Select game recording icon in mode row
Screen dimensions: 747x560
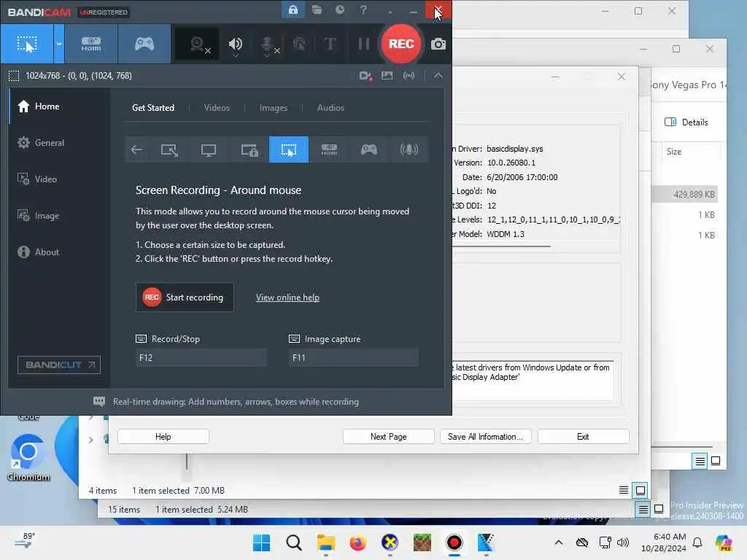(368, 149)
